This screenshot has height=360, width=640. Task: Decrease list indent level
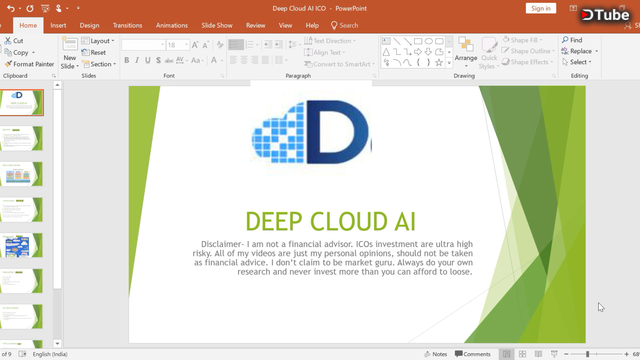(x=267, y=44)
